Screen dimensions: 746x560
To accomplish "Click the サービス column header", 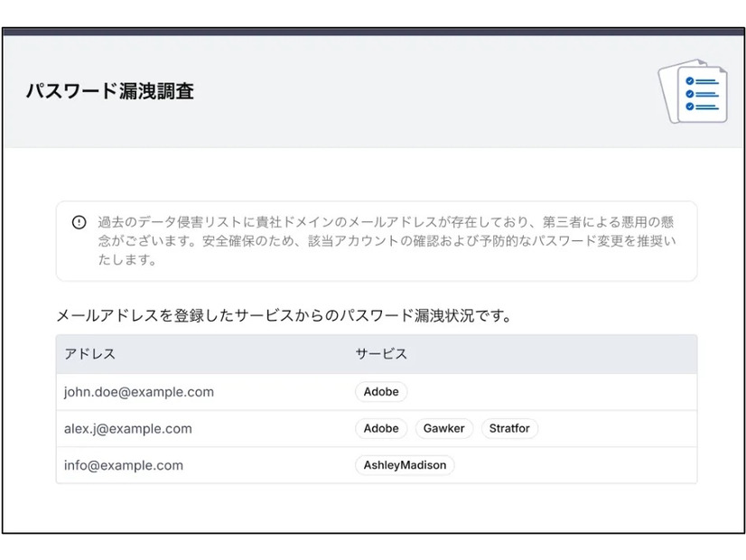I will tap(380, 354).
